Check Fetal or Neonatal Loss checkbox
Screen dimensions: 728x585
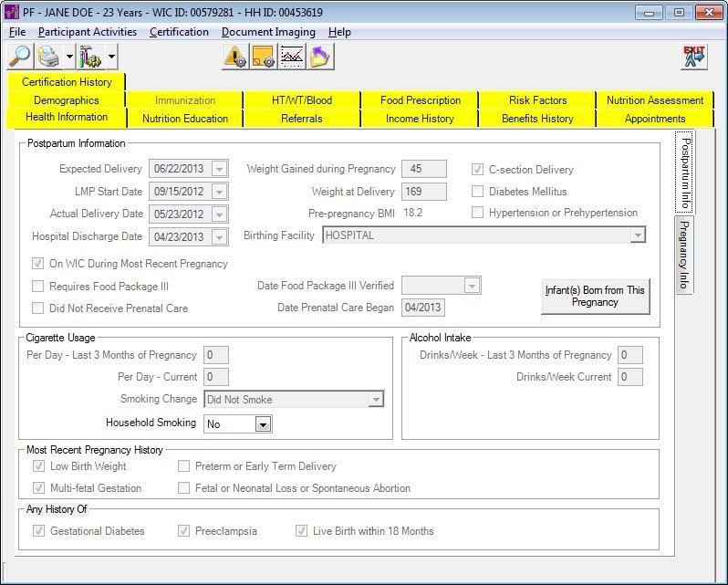[184, 488]
